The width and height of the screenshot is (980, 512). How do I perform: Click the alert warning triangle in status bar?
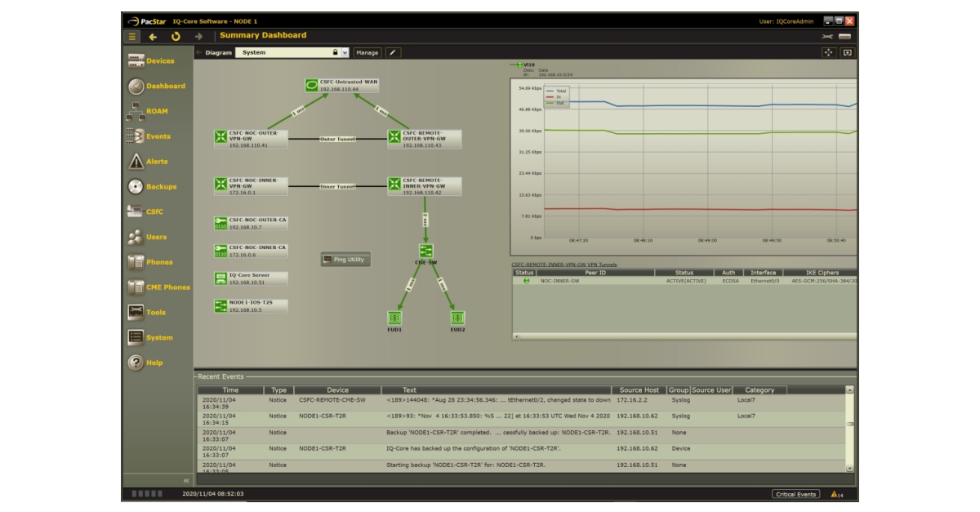834,494
